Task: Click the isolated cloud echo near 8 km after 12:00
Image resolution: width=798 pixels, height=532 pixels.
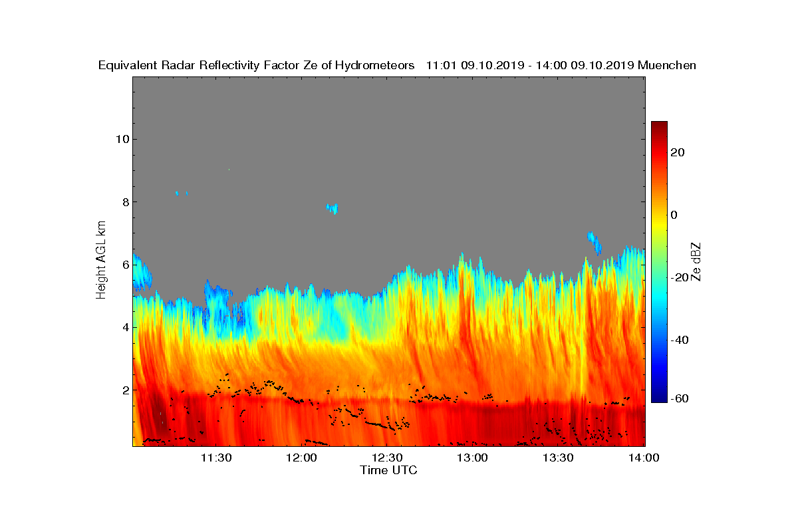Action: (x=332, y=208)
